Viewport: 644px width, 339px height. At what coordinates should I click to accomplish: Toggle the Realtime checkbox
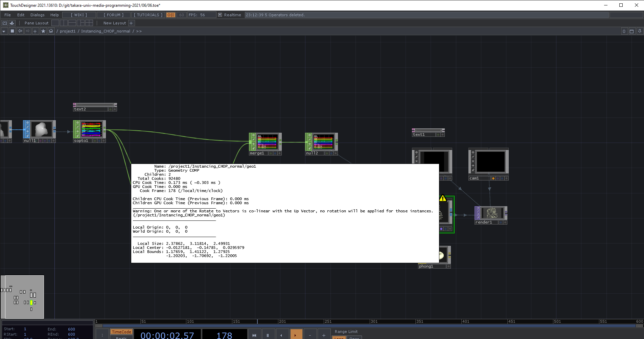[220, 15]
